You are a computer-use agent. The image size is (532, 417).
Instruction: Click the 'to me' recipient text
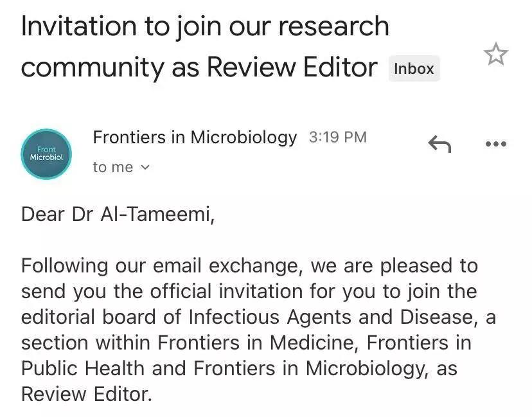click(x=112, y=167)
